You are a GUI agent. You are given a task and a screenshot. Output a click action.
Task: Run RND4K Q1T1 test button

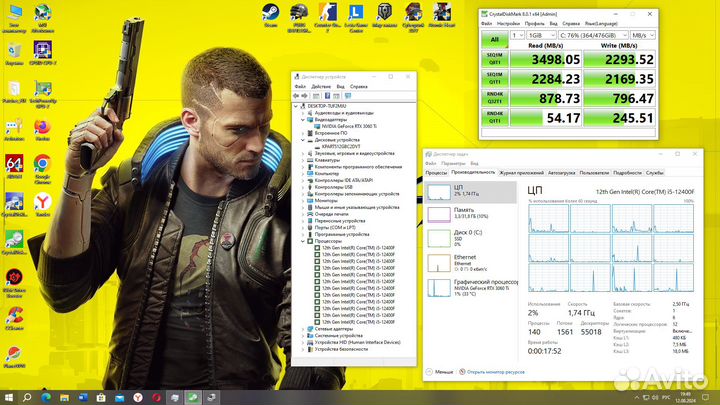pyautogui.click(x=495, y=118)
